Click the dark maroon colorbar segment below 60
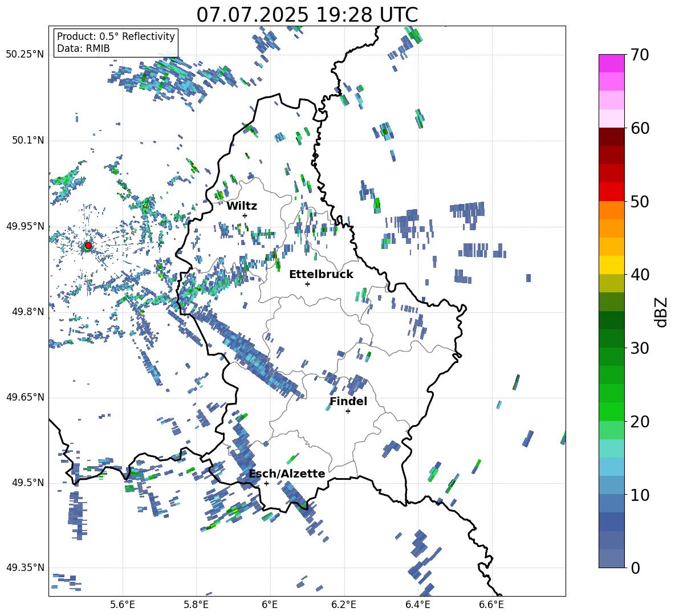675x616 pixels. 612,137
